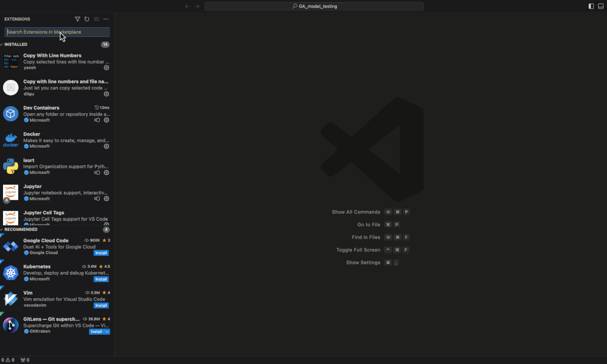The height and width of the screenshot is (364, 607).
Task: Click the vscodevim publisher name
Action: pyautogui.click(x=34, y=305)
